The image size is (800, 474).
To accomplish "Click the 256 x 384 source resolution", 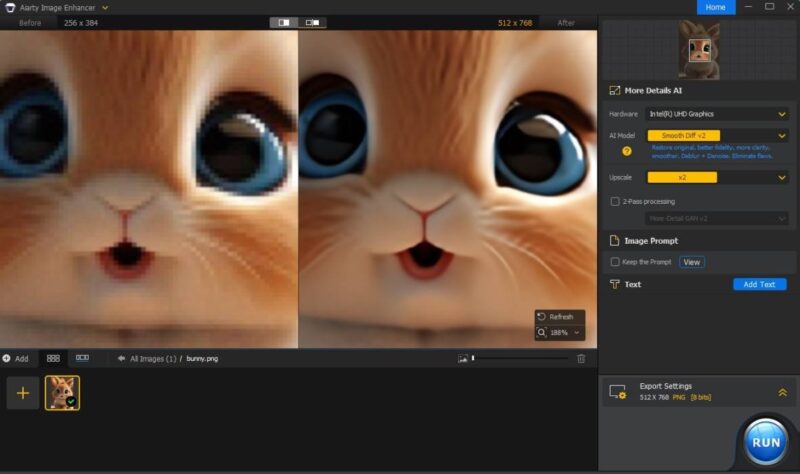I will click(x=81, y=23).
